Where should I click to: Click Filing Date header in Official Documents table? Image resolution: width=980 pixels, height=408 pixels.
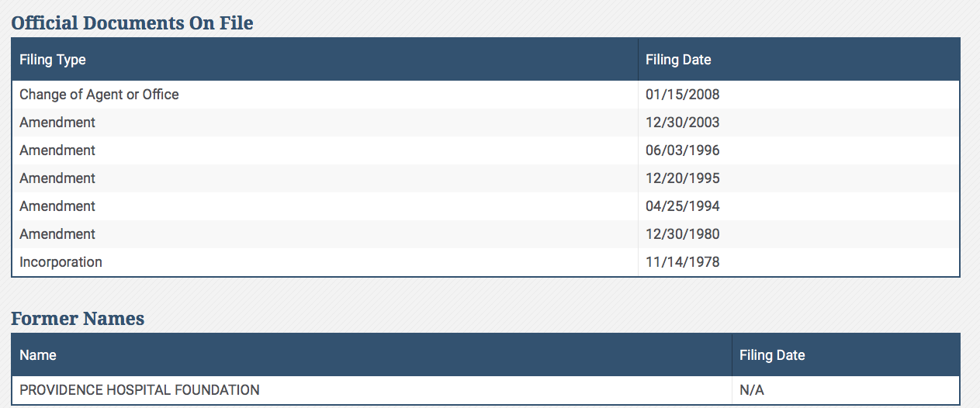(678, 60)
